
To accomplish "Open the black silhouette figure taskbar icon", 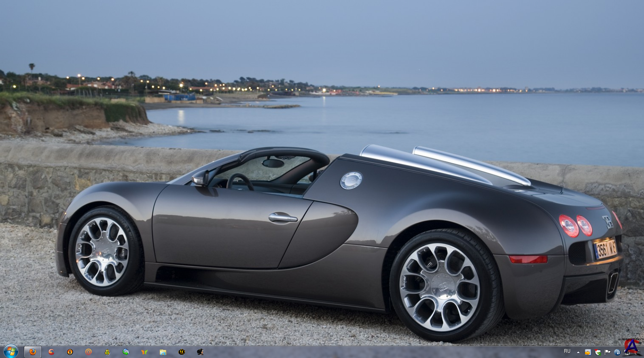I will coord(200,352).
